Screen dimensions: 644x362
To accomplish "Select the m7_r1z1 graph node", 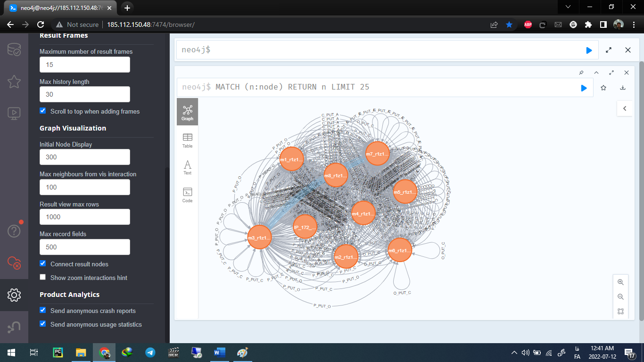I will tap(377, 154).
